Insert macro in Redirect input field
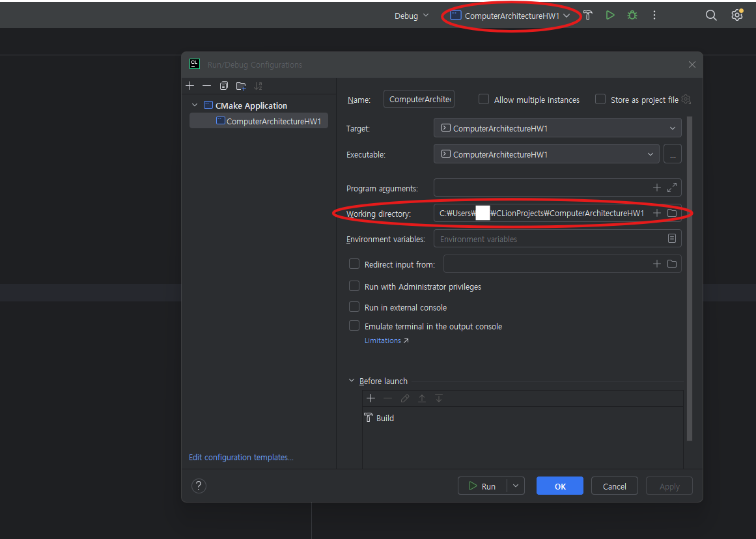 tap(656, 264)
